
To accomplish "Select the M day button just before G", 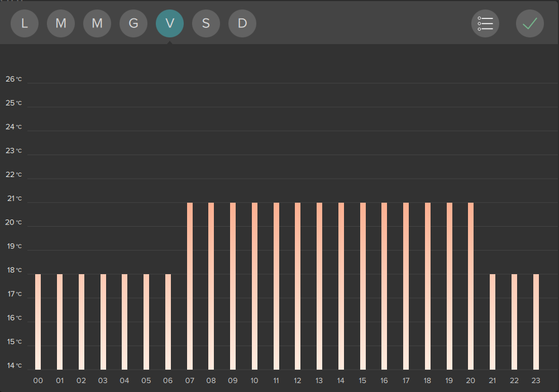I will click(x=97, y=23).
